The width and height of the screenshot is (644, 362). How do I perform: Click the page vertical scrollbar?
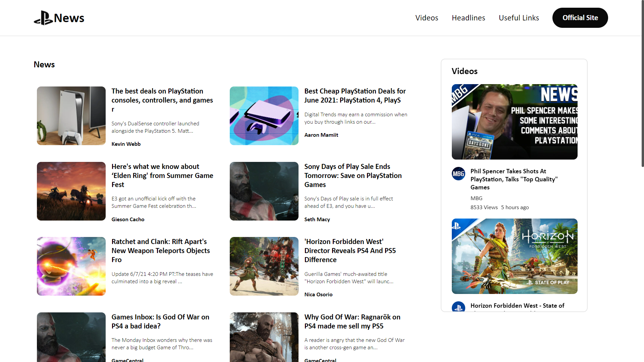coord(642,84)
